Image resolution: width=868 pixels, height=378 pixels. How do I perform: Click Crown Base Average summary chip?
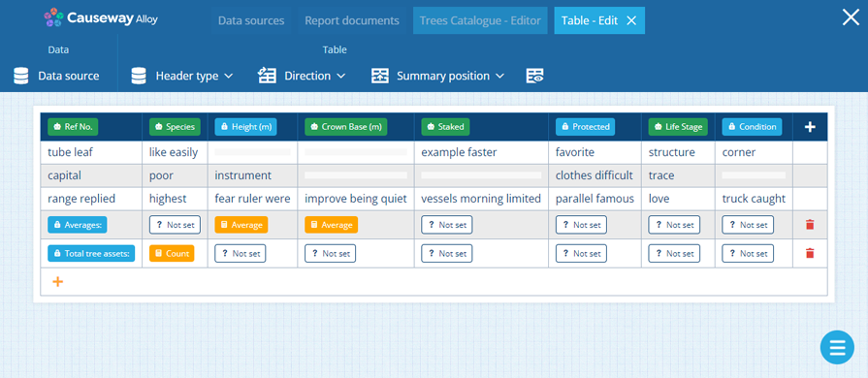331,225
